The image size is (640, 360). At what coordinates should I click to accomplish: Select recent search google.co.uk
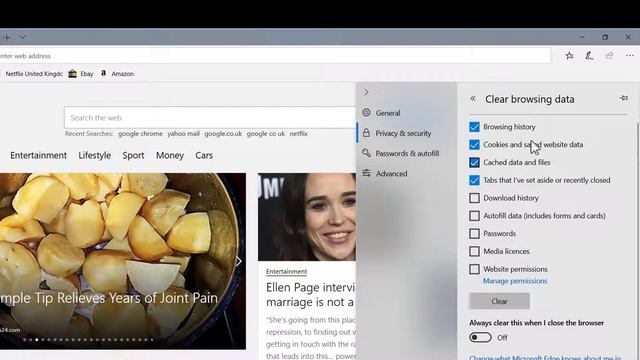223,133
